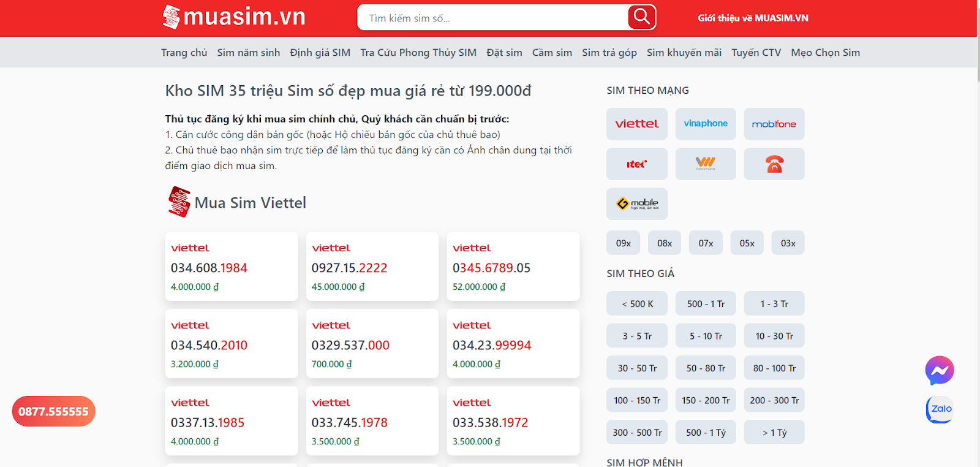Click the search magnifier button
This screenshot has width=980, height=467.
641,17
